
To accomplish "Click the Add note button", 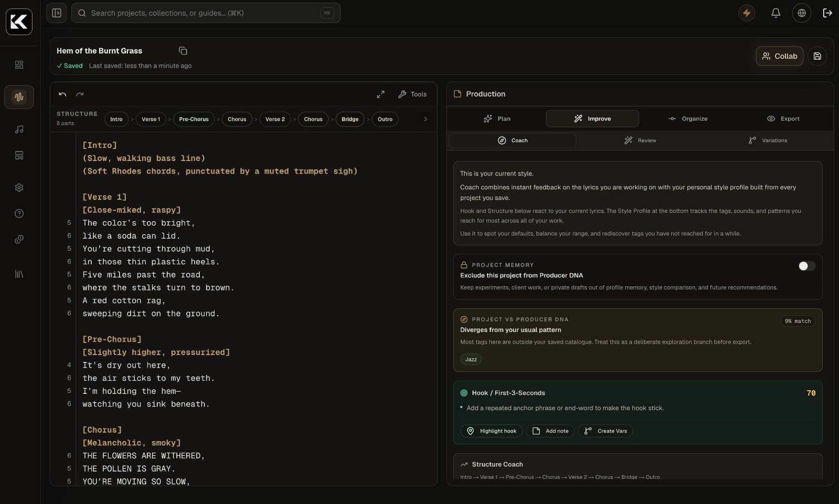I will 550,431.
